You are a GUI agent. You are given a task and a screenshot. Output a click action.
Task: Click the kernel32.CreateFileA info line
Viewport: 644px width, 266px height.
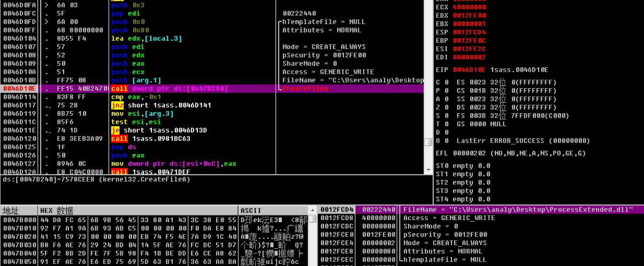coord(96,179)
